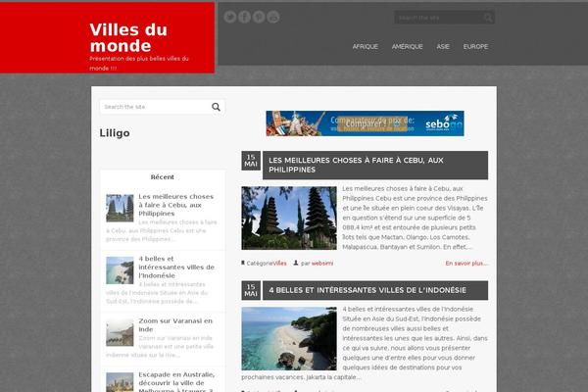This screenshot has width=588, height=392.
Task: Open the Amérique menu item
Action: pyautogui.click(x=408, y=46)
